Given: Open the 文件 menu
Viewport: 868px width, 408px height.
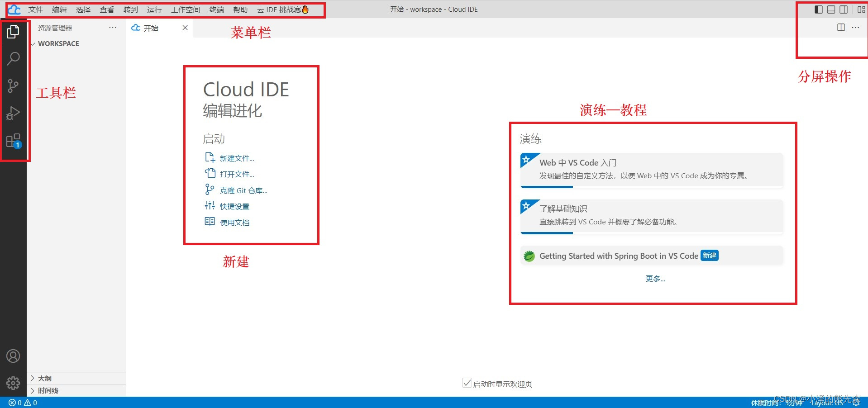Looking at the screenshot, I should pos(35,9).
